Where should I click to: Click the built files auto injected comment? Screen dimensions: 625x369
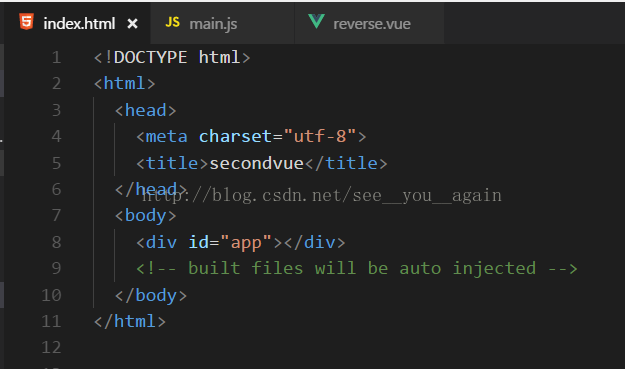click(x=356, y=268)
